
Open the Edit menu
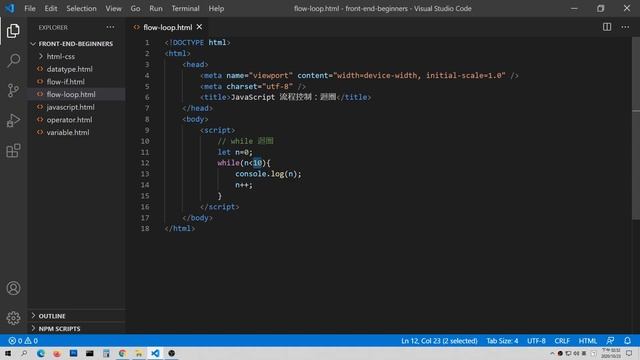[x=51, y=8]
